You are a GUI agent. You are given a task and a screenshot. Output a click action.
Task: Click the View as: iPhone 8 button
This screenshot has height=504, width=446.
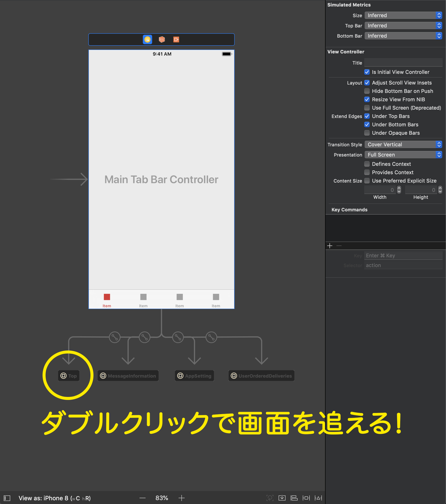click(x=55, y=498)
